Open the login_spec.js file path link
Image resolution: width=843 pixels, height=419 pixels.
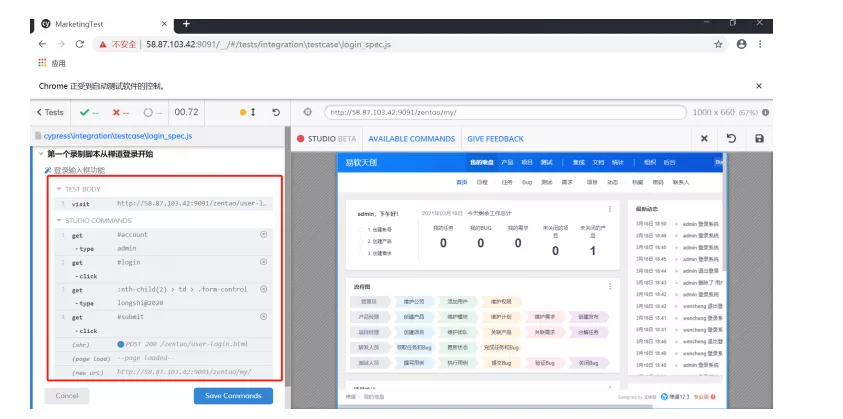(x=118, y=136)
